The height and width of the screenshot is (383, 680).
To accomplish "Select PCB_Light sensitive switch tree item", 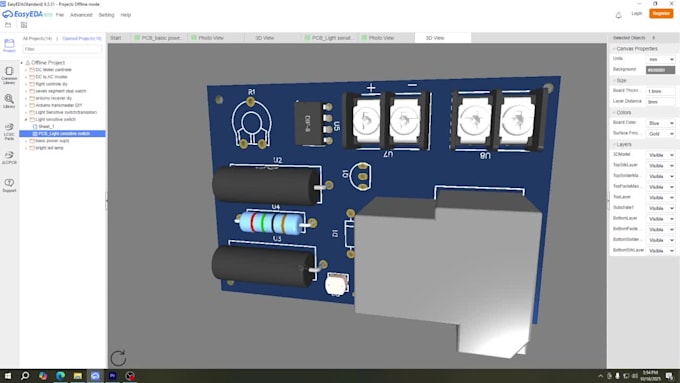I will click(62, 134).
